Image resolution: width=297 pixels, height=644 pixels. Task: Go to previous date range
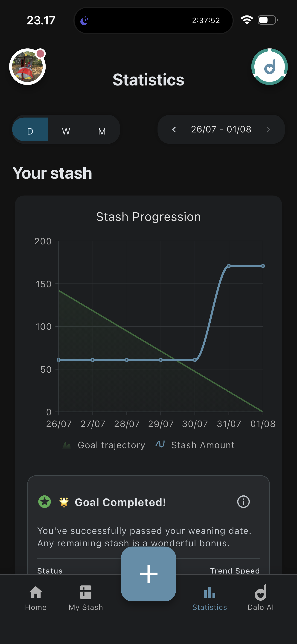pyautogui.click(x=174, y=129)
